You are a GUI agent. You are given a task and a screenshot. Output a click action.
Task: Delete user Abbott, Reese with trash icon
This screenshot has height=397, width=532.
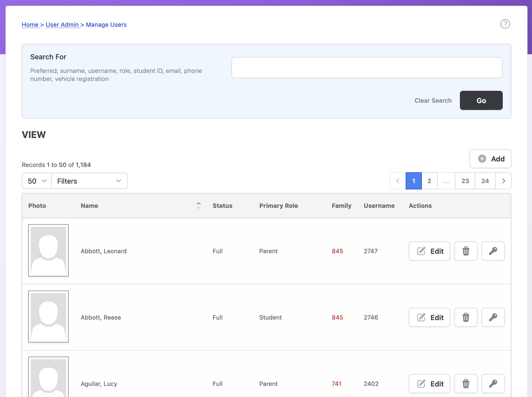466,317
